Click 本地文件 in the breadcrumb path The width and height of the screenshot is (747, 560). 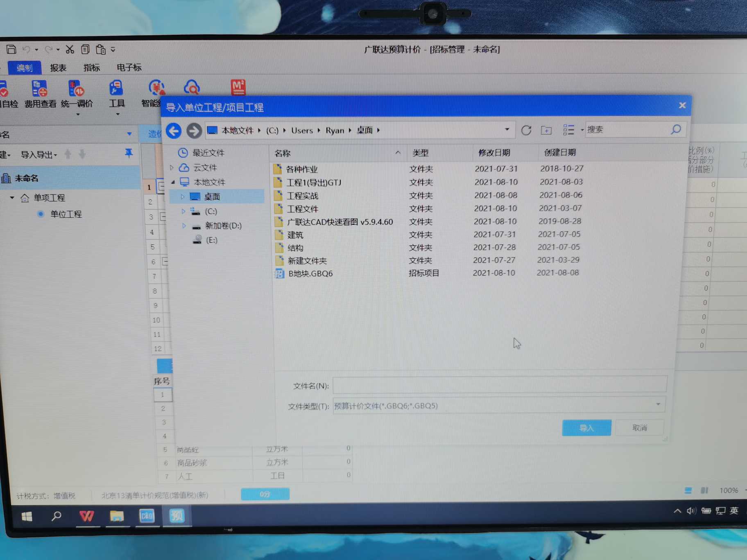[x=238, y=131]
